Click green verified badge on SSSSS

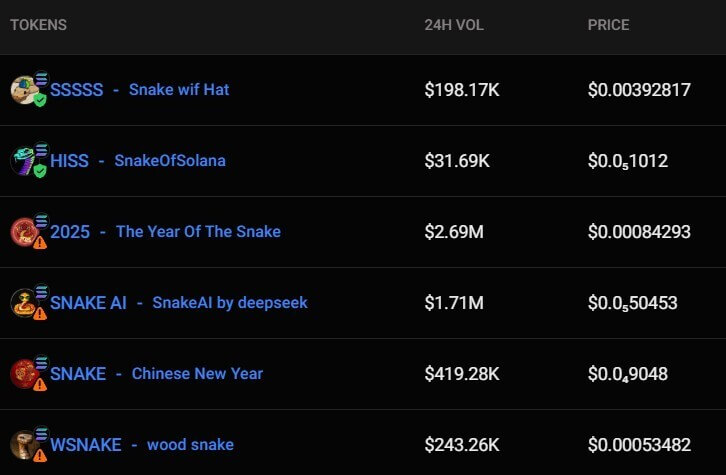click(x=40, y=100)
